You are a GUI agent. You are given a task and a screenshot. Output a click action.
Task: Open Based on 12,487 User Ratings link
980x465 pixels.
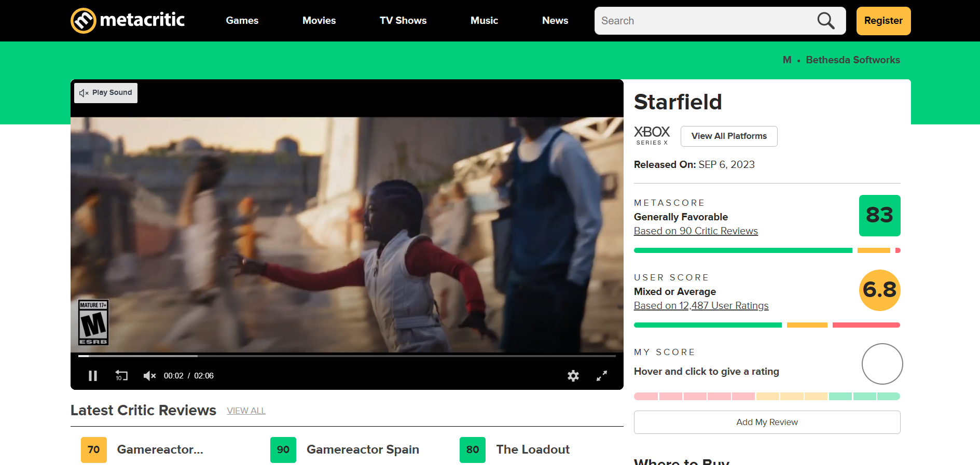tap(701, 306)
